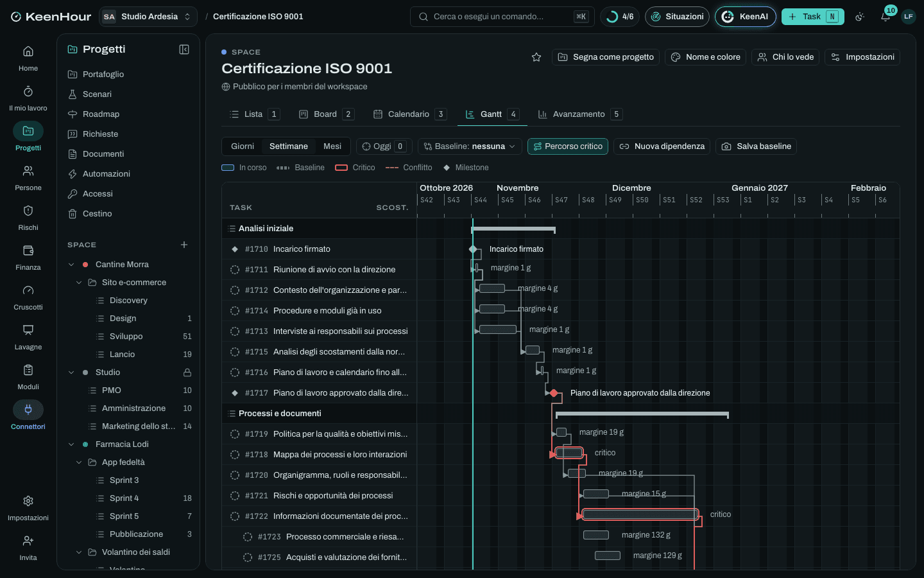The image size is (924, 578).
Task: Focus the Cerca o esegui un comando field
Action: 502,17
